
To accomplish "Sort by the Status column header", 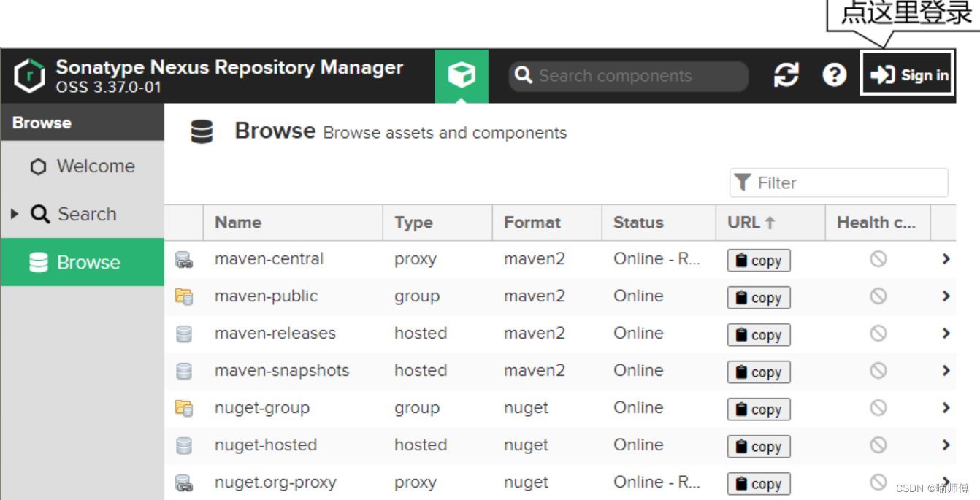I will 659,223.
